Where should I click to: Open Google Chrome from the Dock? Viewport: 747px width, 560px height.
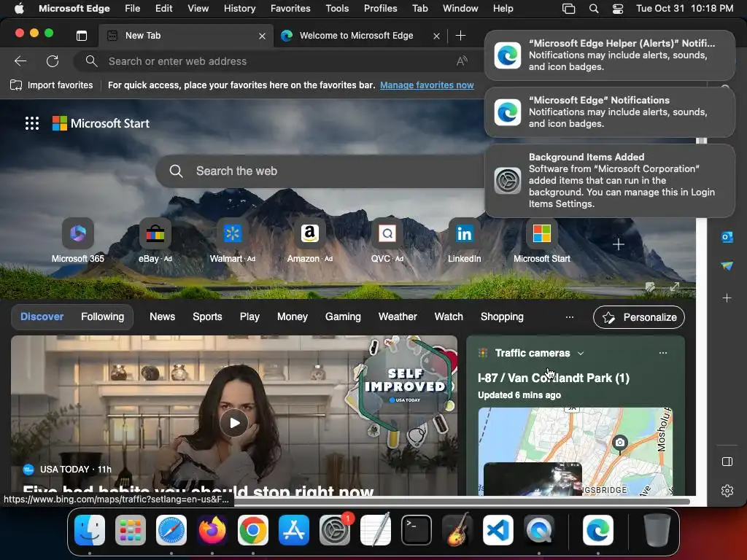coord(253,530)
